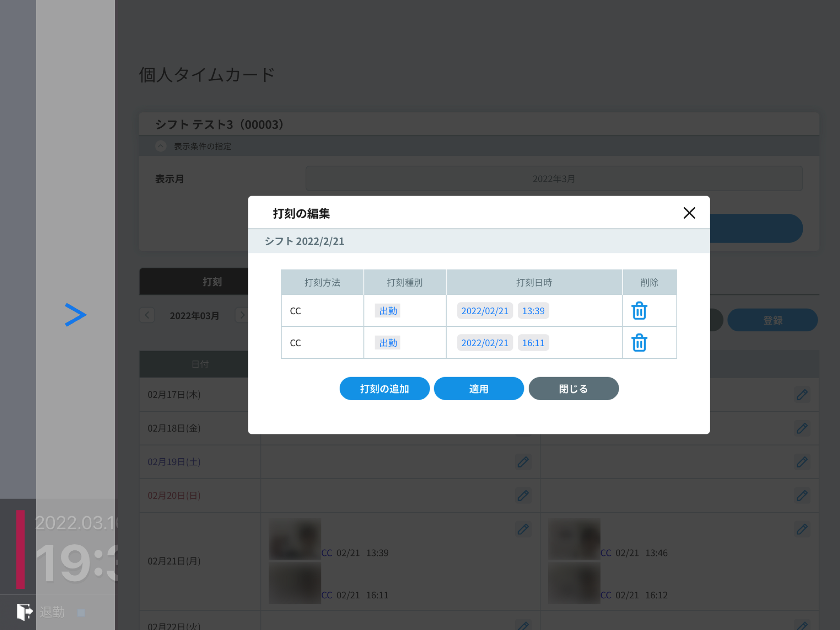Click CC 13:39 row method cell

tap(323, 311)
